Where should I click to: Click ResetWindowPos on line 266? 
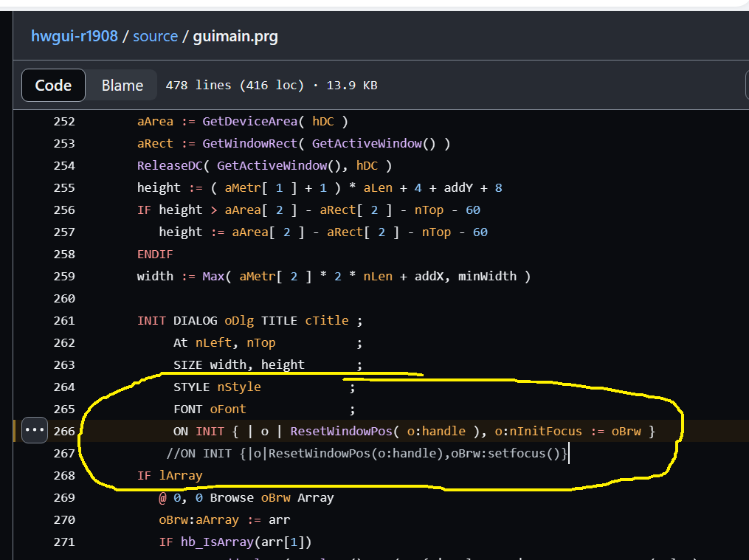tap(344, 432)
